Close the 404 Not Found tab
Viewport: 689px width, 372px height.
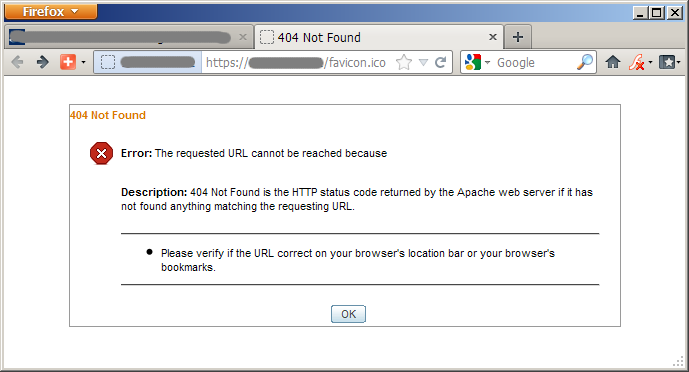(493, 37)
